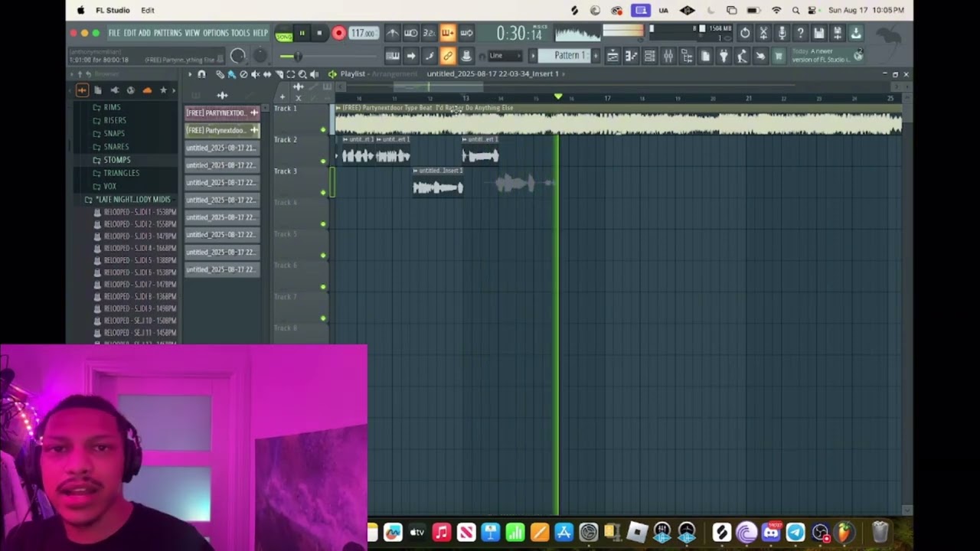Screen dimensions: 980x551
Task: Open Music app in the Dock
Action: 441,533
